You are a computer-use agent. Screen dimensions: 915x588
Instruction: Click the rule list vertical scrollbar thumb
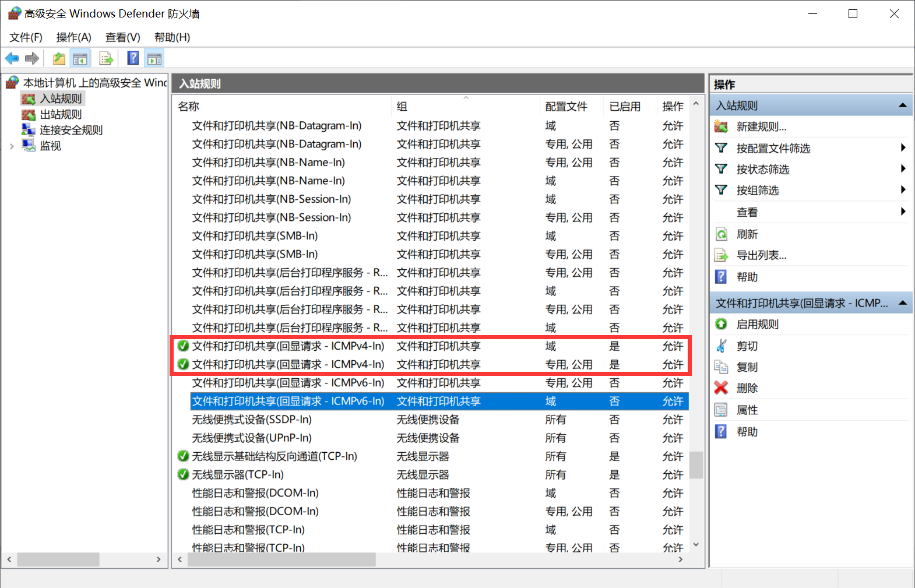coord(696,465)
